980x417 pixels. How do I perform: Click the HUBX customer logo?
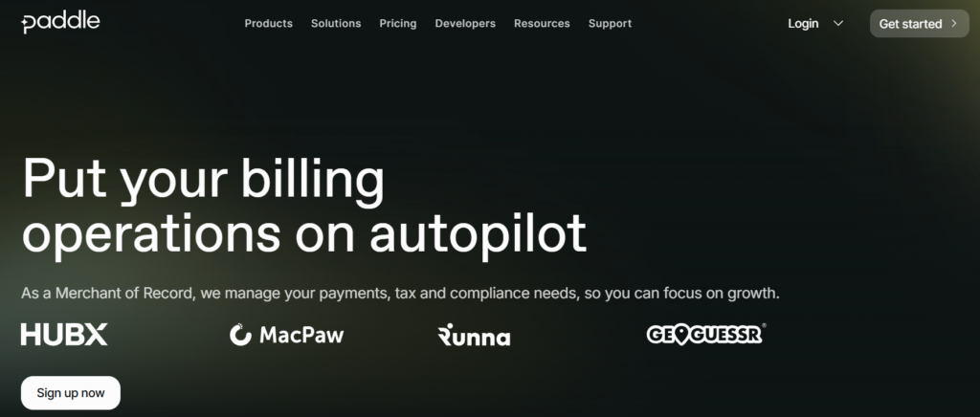[64, 335]
